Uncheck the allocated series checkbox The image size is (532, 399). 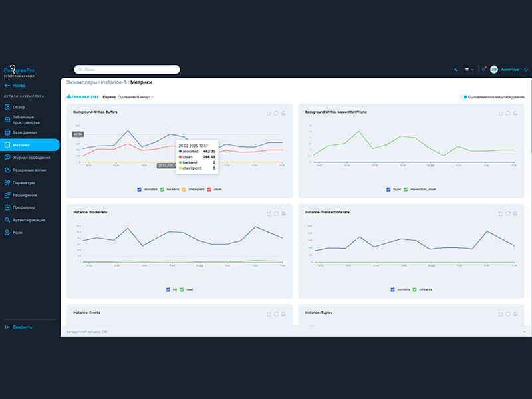pyautogui.click(x=139, y=190)
